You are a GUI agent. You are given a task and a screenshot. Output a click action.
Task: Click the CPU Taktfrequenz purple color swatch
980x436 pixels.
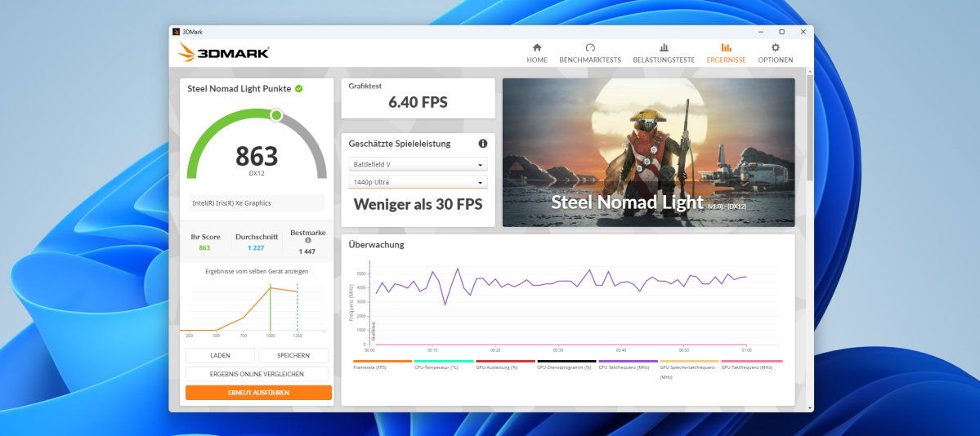628,361
